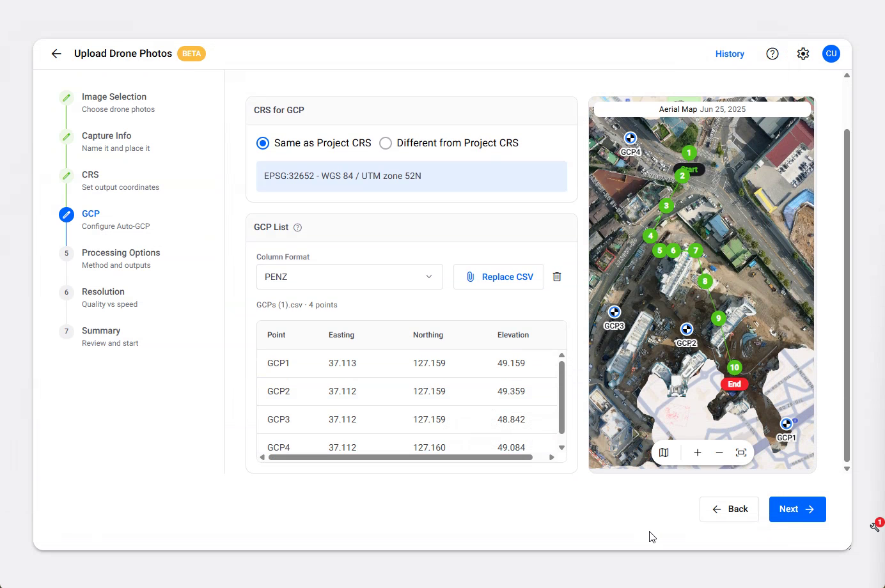Click the BETA badge
The image size is (885, 588).
pyautogui.click(x=191, y=54)
